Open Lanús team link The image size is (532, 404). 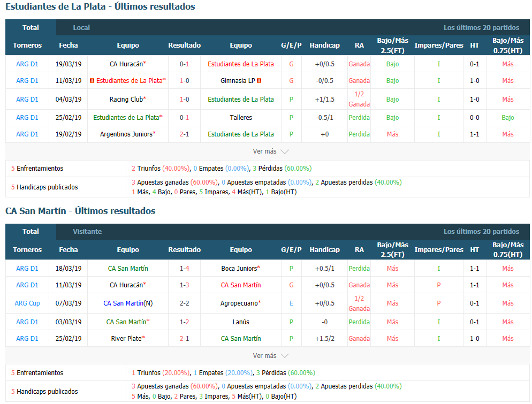point(241,322)
